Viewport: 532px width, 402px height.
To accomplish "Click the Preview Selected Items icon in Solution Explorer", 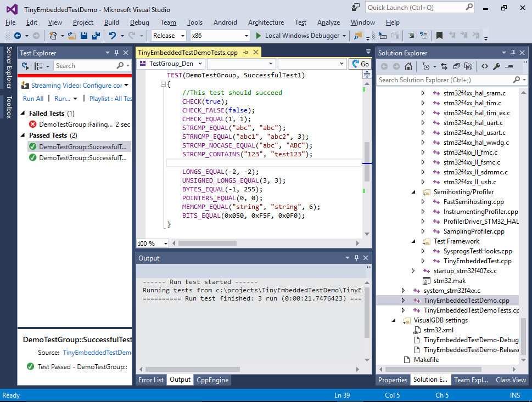I will (509, 66).
